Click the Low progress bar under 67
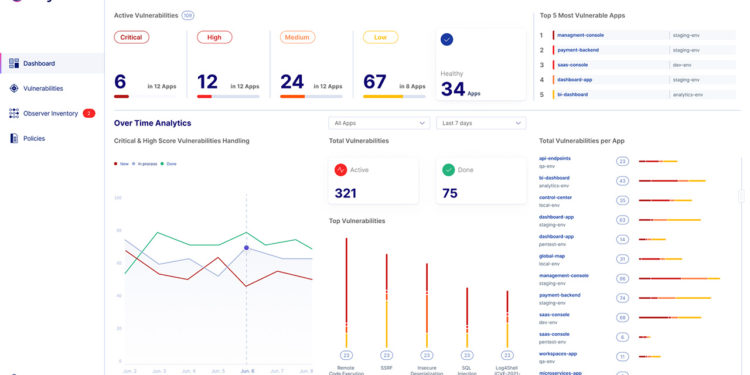 (x=394, y=97)
